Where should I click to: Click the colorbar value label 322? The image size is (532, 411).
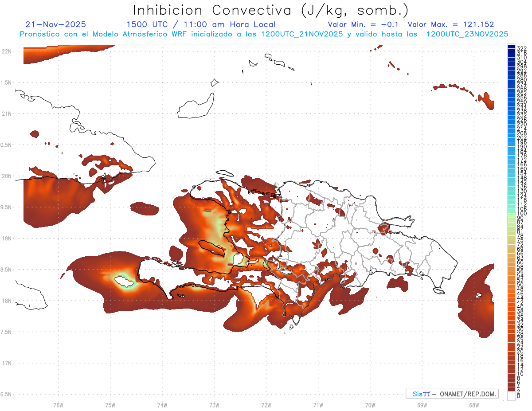coord(522,48)
